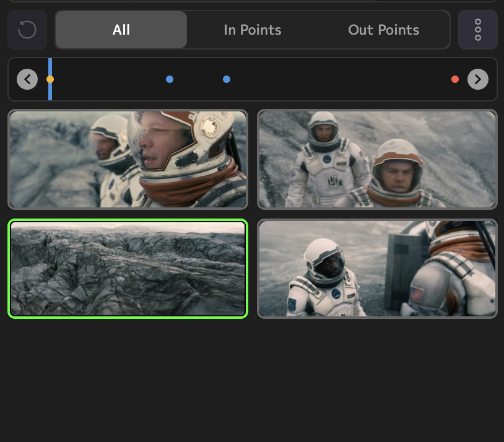Select the second blue marker dot
Viewport: 504px width, 442px height.
pos(227,79)
